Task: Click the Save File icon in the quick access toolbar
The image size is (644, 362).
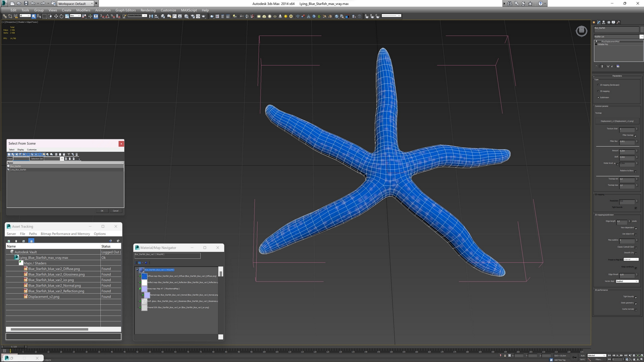Action: 26,3
